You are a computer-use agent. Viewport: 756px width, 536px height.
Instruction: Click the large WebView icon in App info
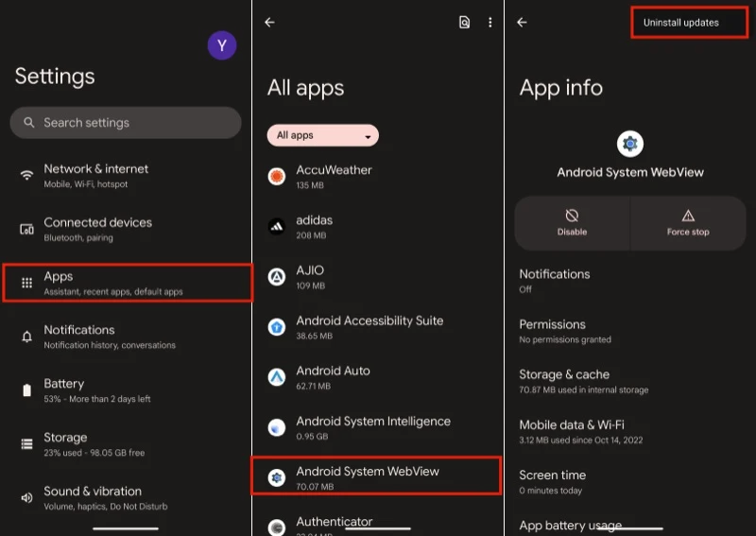click(x=630, y=144)
